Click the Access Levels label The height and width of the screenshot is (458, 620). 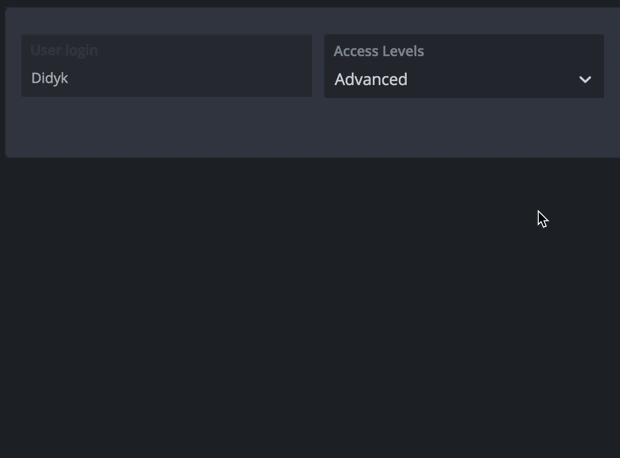tap(379, 51)
